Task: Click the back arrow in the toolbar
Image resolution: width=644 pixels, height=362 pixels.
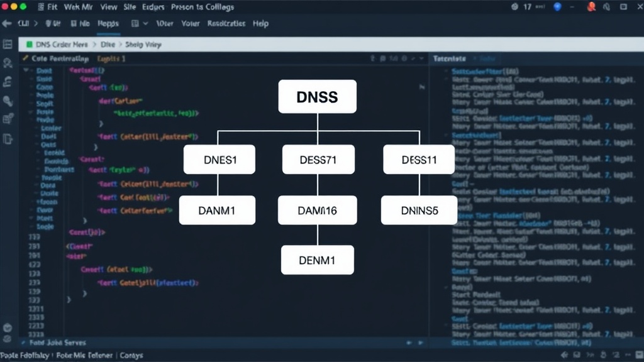Action: pos(6,23)
